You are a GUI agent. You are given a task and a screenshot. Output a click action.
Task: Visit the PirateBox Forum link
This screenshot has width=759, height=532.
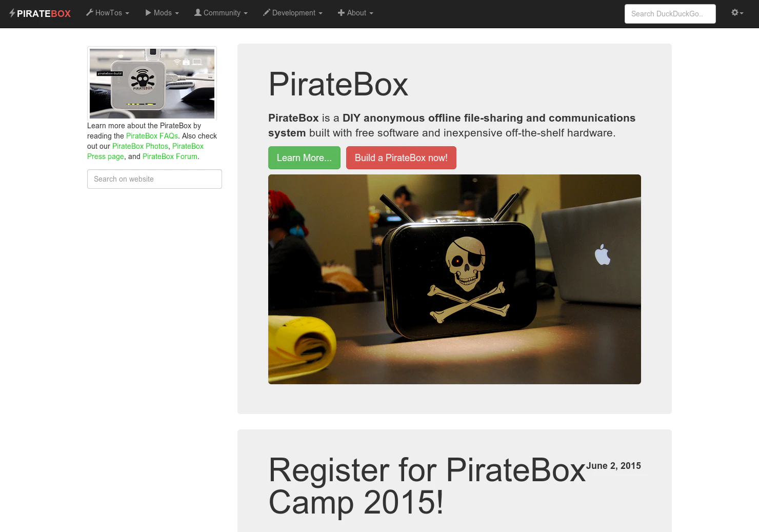tap(170, 156)
